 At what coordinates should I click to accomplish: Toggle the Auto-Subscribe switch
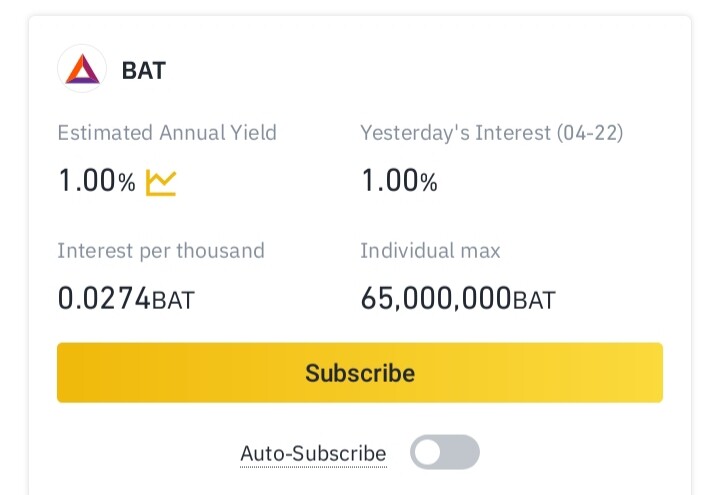pyautogui.click(x=445, y=452)
